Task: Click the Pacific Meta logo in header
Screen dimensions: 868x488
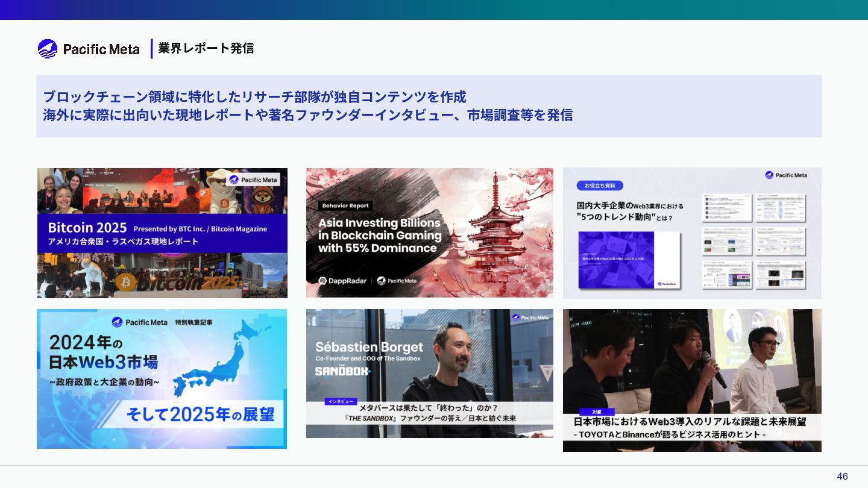Action: [x=89, y=49]
